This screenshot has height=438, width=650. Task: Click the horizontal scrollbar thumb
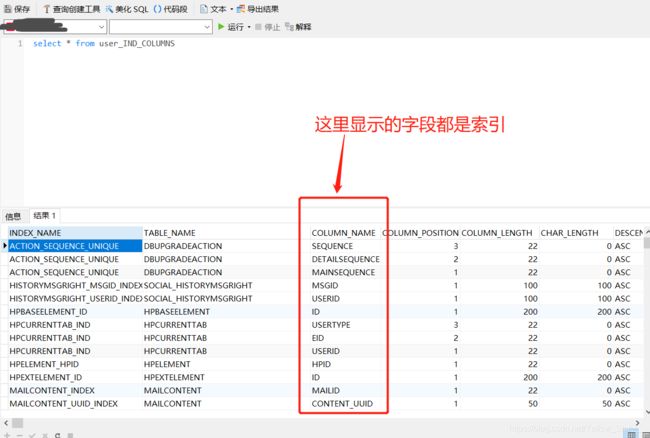coord(17,423)
